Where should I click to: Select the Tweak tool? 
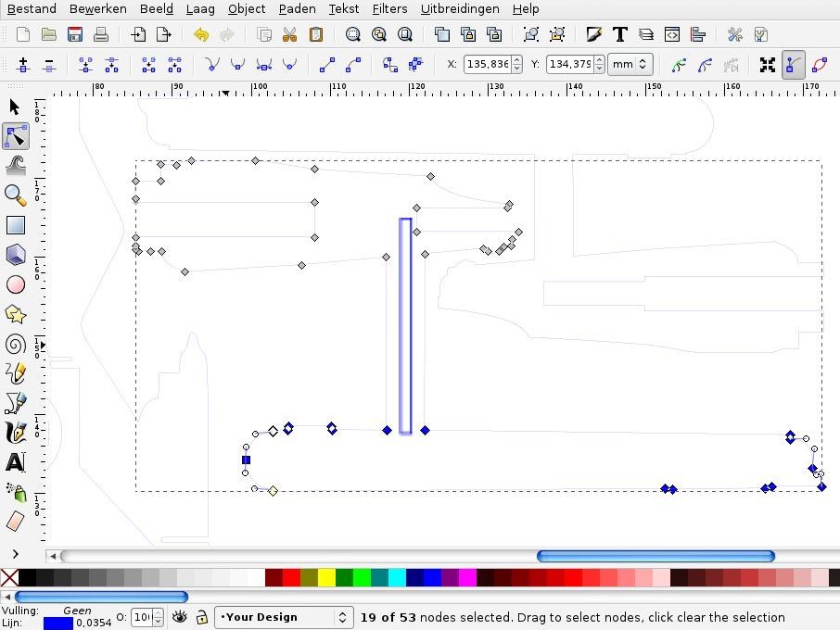[16, 166]
